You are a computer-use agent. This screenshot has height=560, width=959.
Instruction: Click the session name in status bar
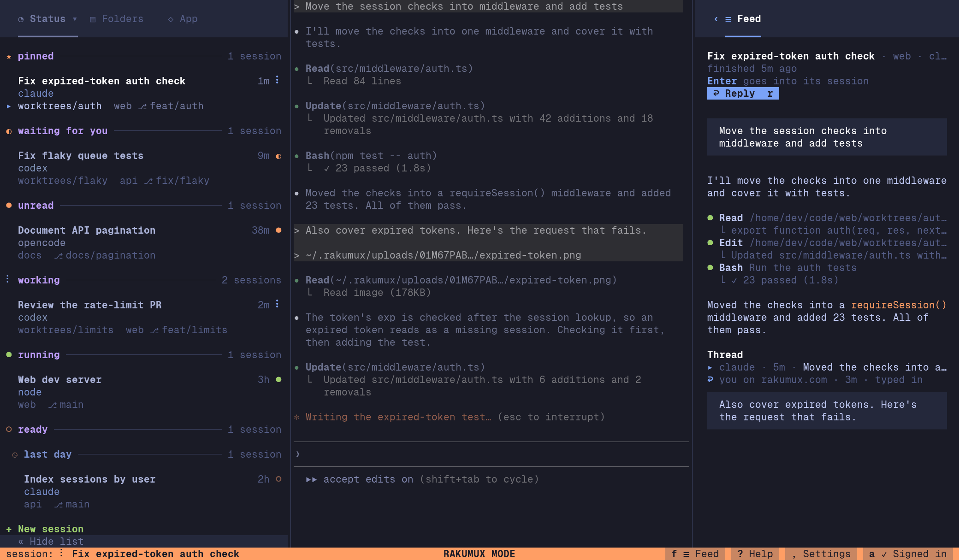pos(155,554)
